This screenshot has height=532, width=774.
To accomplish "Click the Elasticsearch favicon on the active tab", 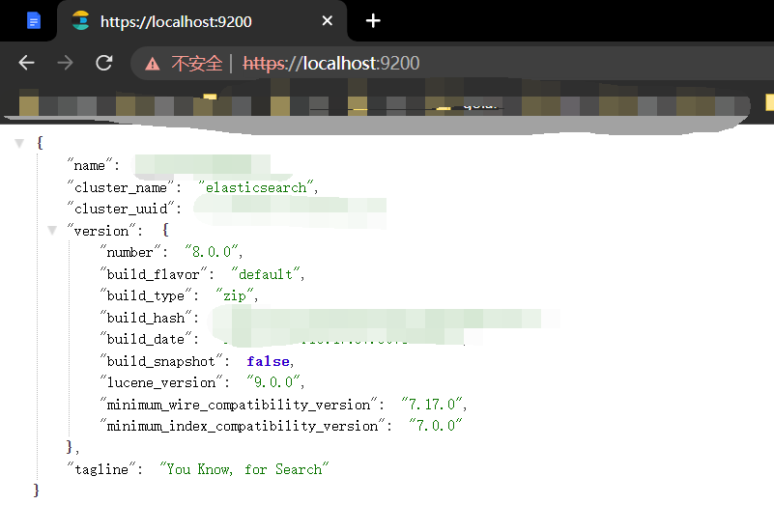I will tap(81, 20).
